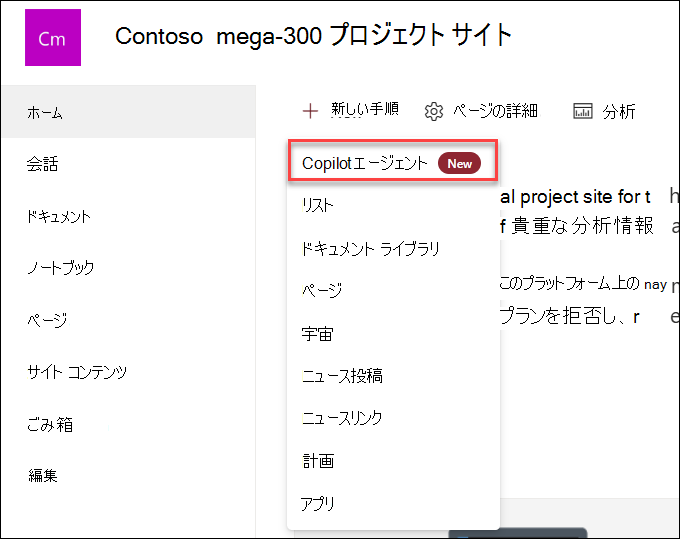Click 編集 at the bottom of navigation
Screen dimensions: 680x539
(42, 475)
